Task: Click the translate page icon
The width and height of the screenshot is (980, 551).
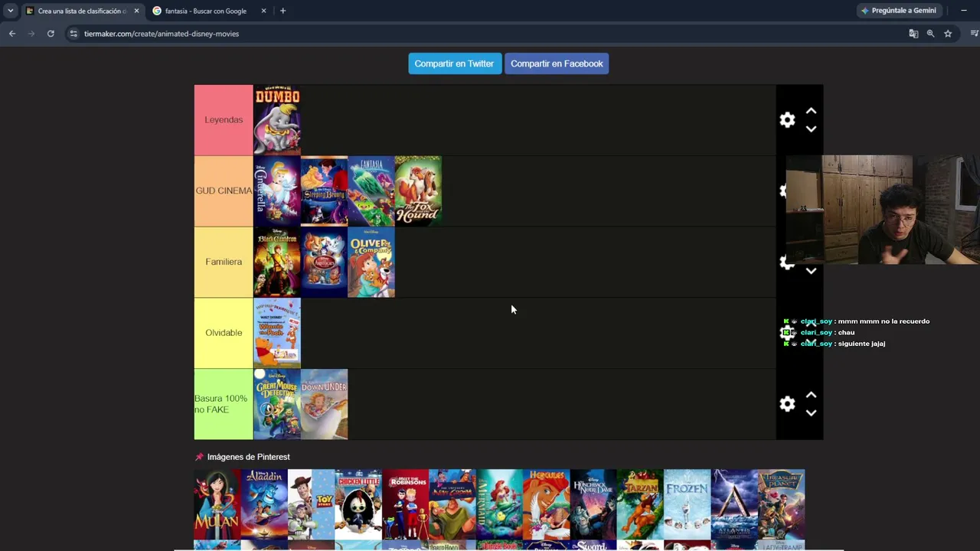Action: (913, 34)
